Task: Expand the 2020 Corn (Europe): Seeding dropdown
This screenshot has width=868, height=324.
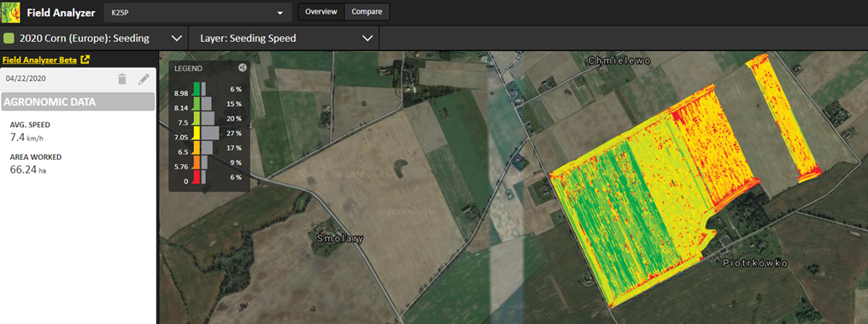Action: 94,38
